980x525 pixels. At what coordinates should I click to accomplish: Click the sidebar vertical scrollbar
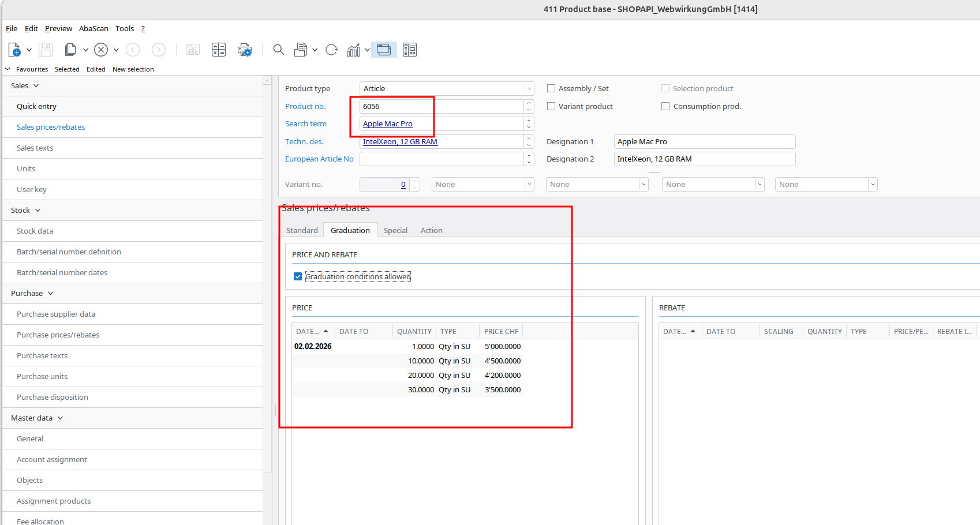pos(267,277)
